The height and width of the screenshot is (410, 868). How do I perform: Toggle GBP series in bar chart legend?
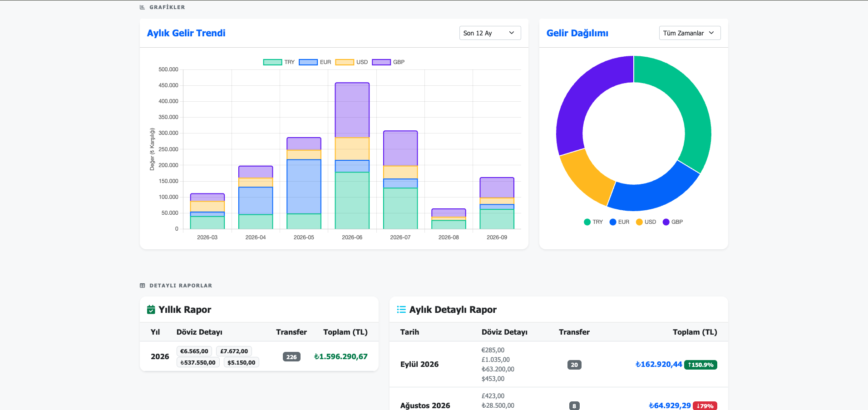pyautogui.click(x=388, y=62)
